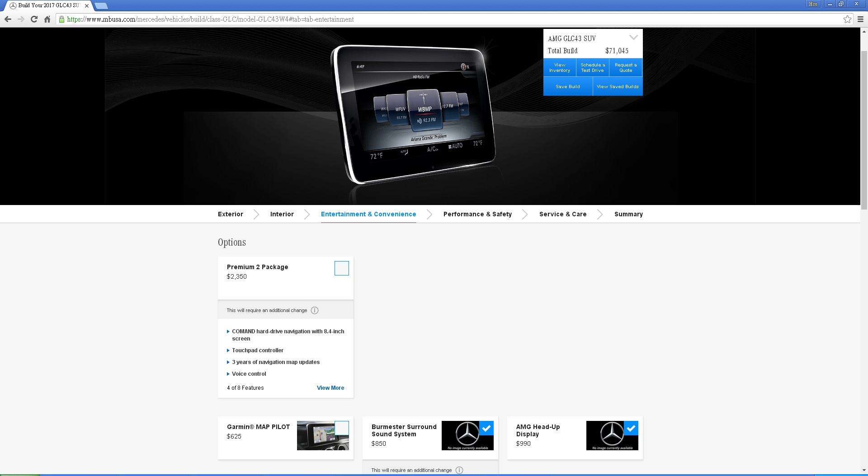Click scrollbar down arrow
Image resolution: width=868 pixels, height=476 pixels.
coord(864,470)
